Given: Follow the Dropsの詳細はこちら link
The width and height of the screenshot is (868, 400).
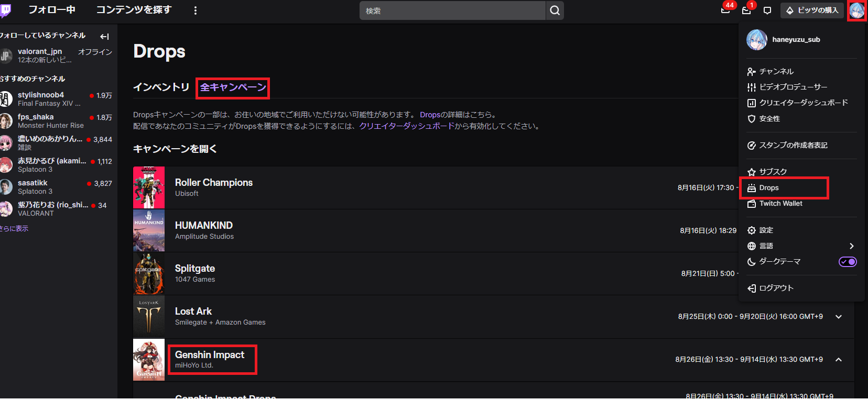Looking at the screenshot, I should click(x=458, y=115).
